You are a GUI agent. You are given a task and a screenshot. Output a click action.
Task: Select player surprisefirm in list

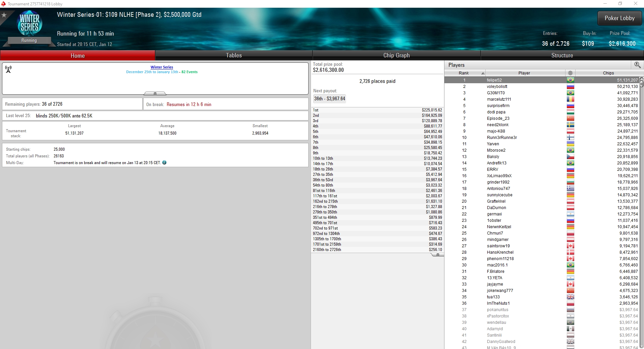pyautogui.click(x=542, y=106)
